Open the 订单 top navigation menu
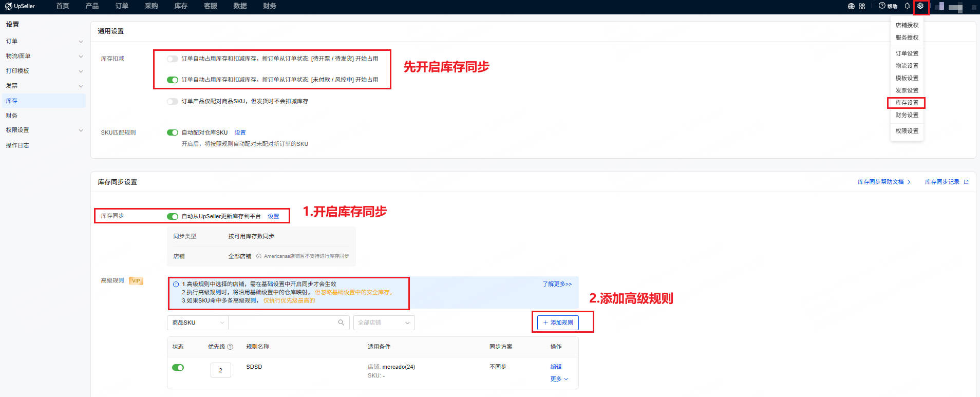 tap(122, 6)
